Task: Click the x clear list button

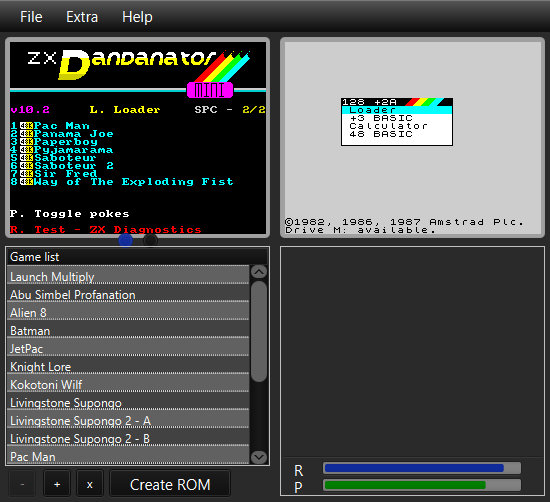Action: click(x=90, y=484)
